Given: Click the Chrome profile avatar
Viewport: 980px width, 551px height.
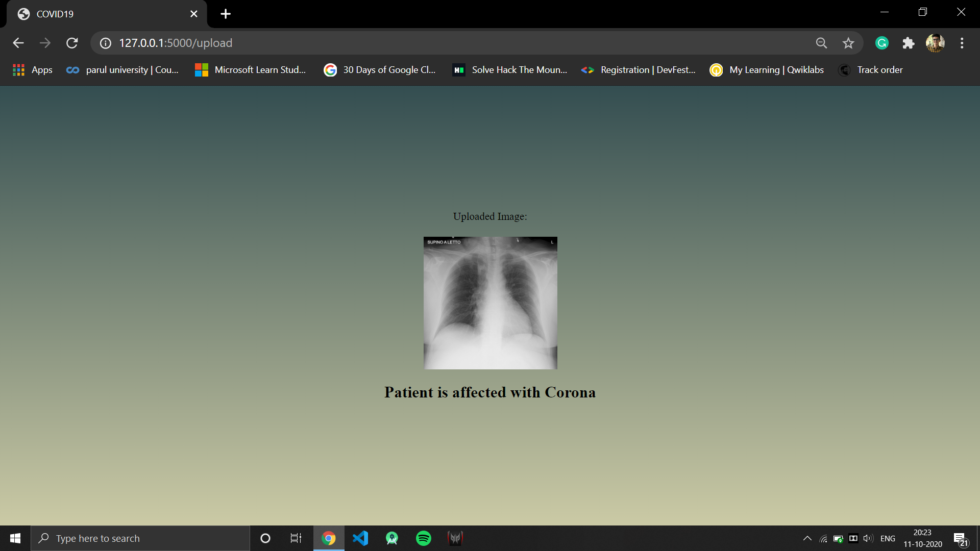Looking at the screenshot, I should (935, 43).
